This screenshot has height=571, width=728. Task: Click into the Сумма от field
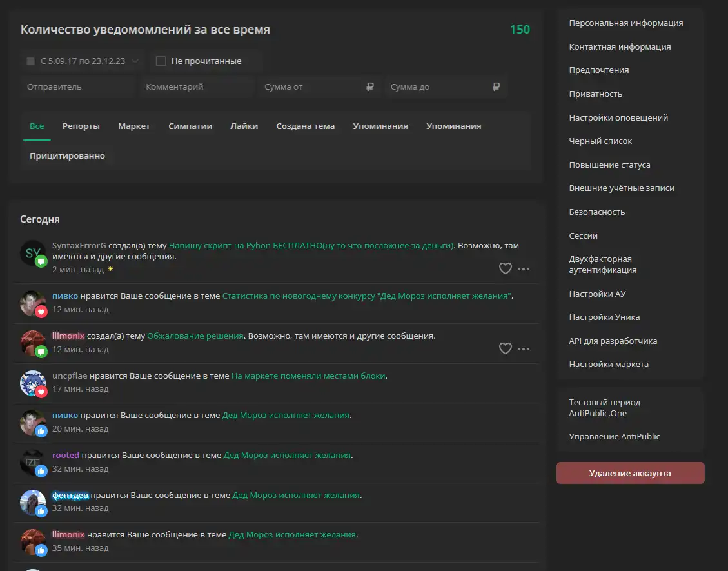click(x=319, y=87)
